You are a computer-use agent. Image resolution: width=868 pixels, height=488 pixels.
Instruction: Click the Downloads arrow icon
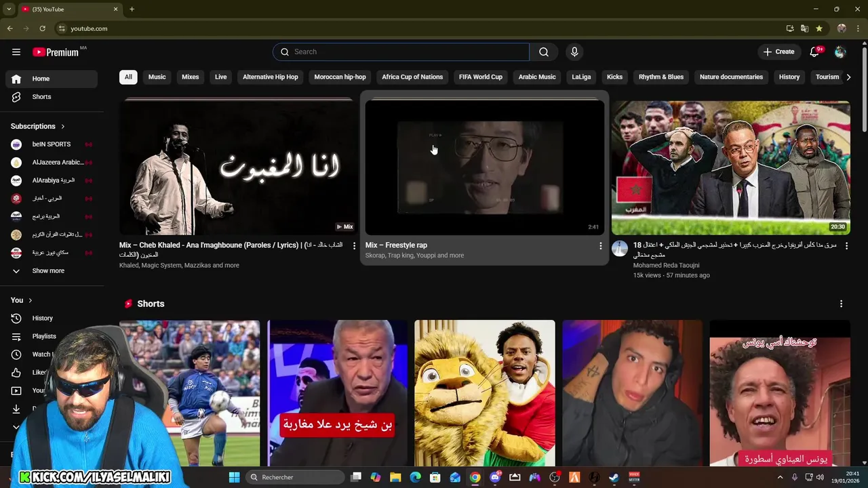click(x=16, y=409)
